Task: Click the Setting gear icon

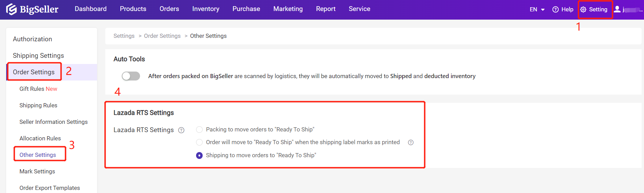Action: coord(583,10)
